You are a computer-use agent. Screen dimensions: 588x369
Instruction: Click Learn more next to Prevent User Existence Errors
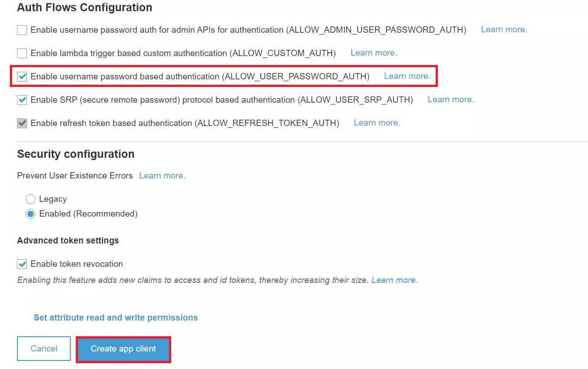(162, 175)
